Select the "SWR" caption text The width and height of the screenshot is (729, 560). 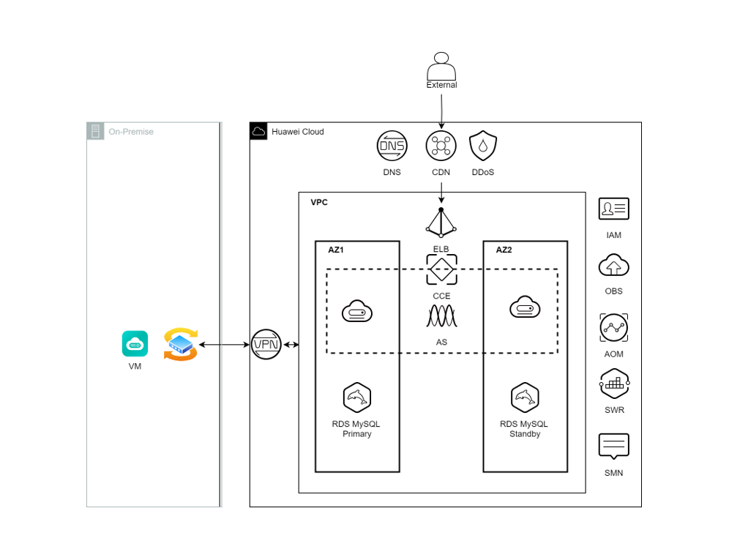[615, 410]
